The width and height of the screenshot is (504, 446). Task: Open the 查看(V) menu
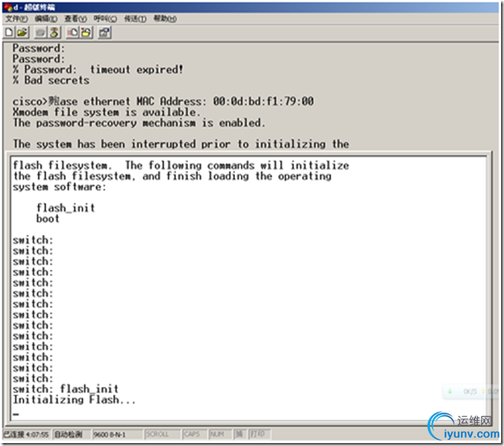tap(76, 19)
